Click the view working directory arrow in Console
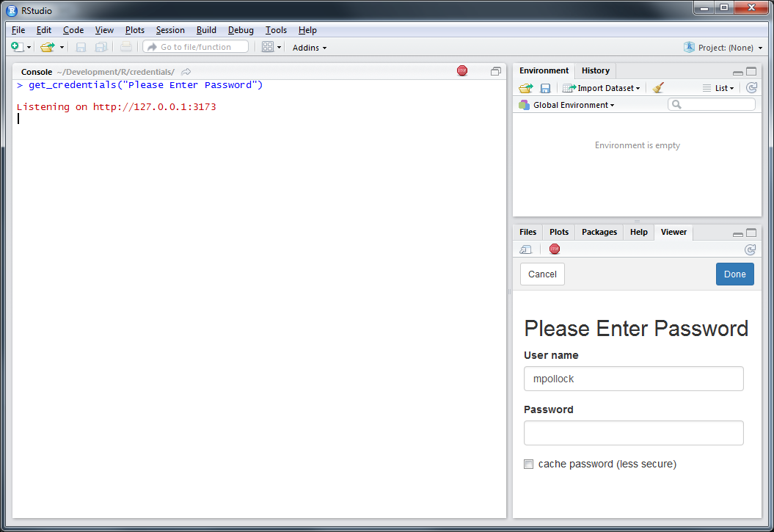774x532 pixels. click(186, 72)
